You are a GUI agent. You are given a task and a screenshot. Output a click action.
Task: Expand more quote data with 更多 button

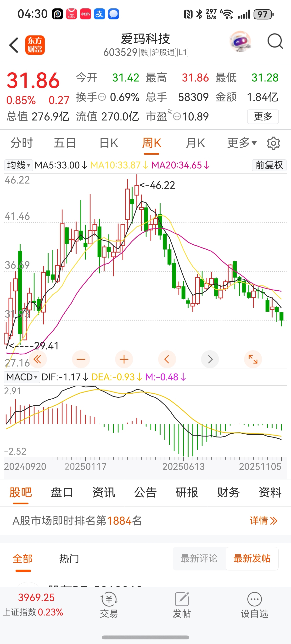(263, 116)
